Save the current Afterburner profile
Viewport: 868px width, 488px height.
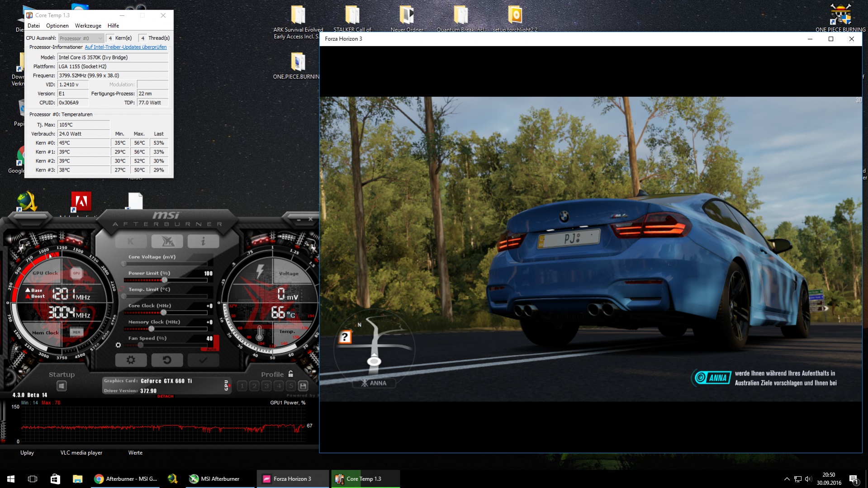pos(303,386)
